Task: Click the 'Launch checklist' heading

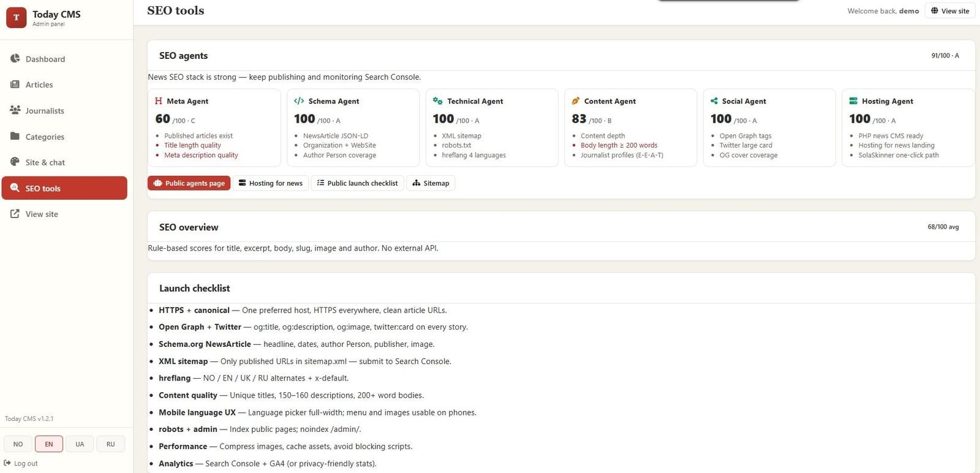Action: pyautogui.click(x=195, y=289)
